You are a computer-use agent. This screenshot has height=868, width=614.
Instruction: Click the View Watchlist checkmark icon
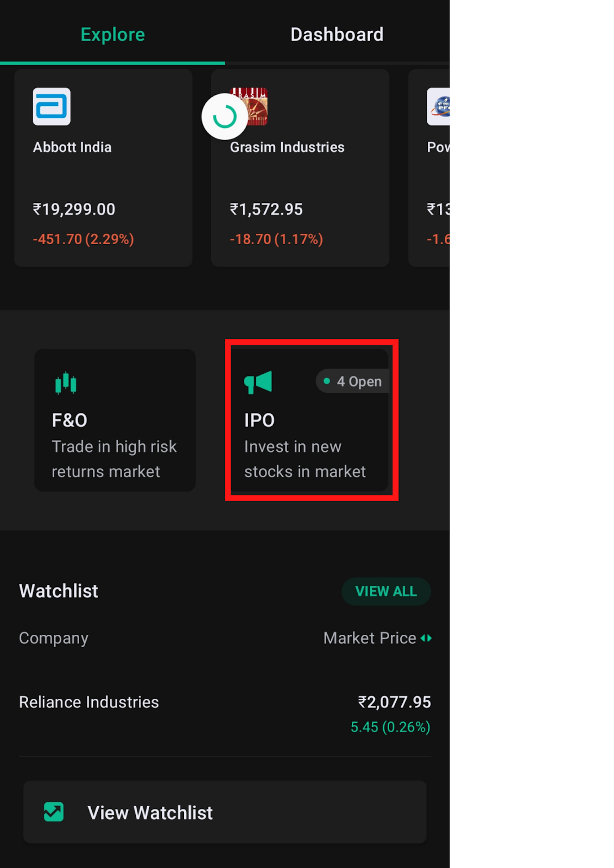click(x=54, y=812)
